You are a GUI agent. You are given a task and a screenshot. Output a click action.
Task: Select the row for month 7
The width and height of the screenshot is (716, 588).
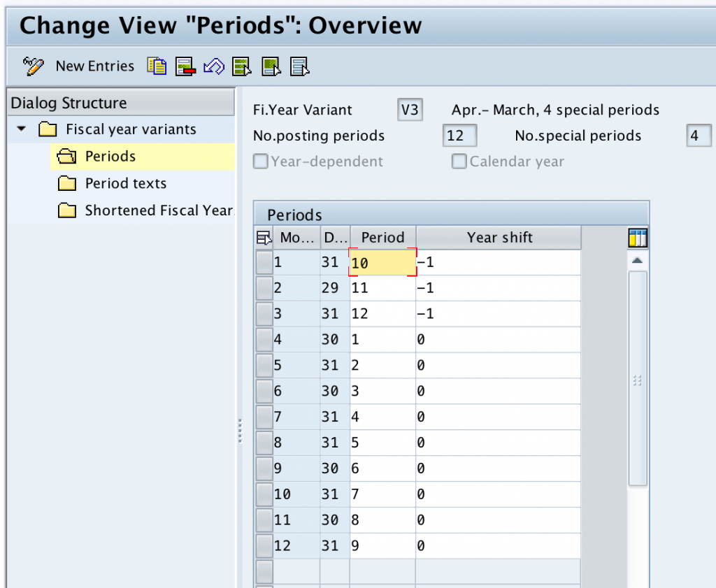click(264, 417)
